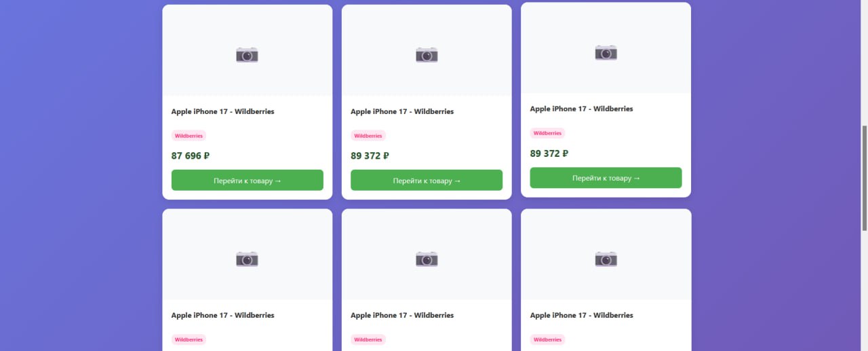Select the camera placeholder in the bottom-right card
868x351 pixels.
tap(606, 259)
